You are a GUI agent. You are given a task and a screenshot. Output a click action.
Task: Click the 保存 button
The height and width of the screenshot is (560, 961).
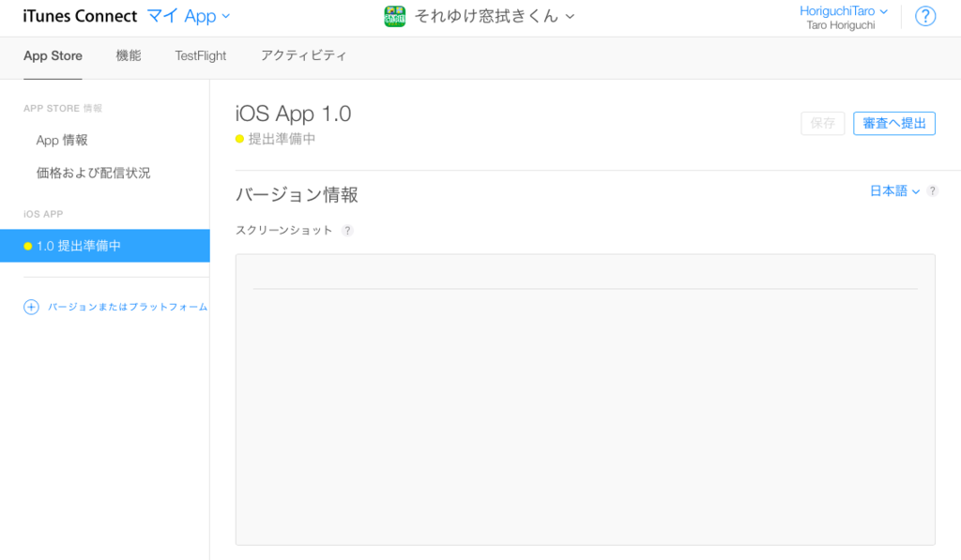click(822, 123)
